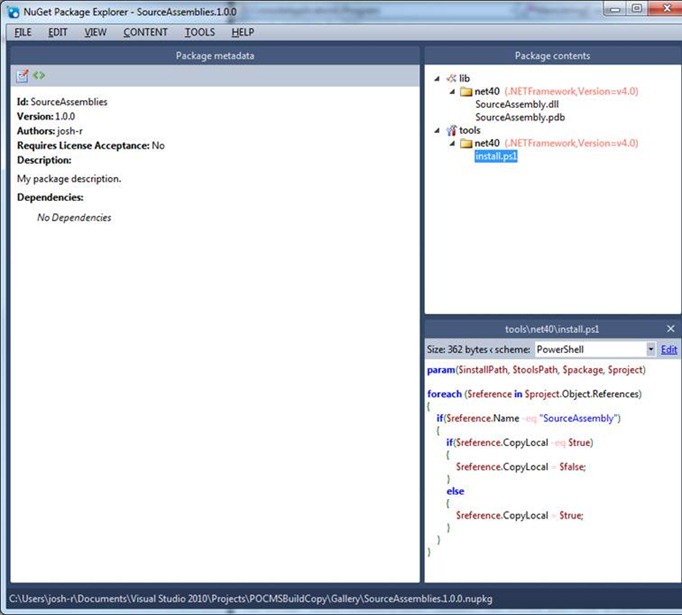Click the Id SourceAssemblies text
The width and height of the screenshot is (682, 615).
click(62, 102)
